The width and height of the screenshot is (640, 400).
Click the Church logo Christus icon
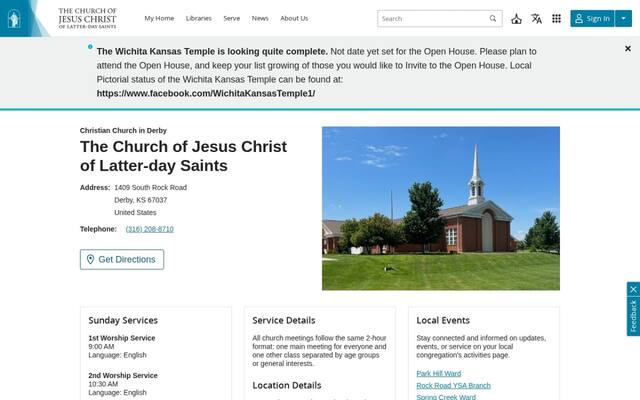click(x=14, y=18)
